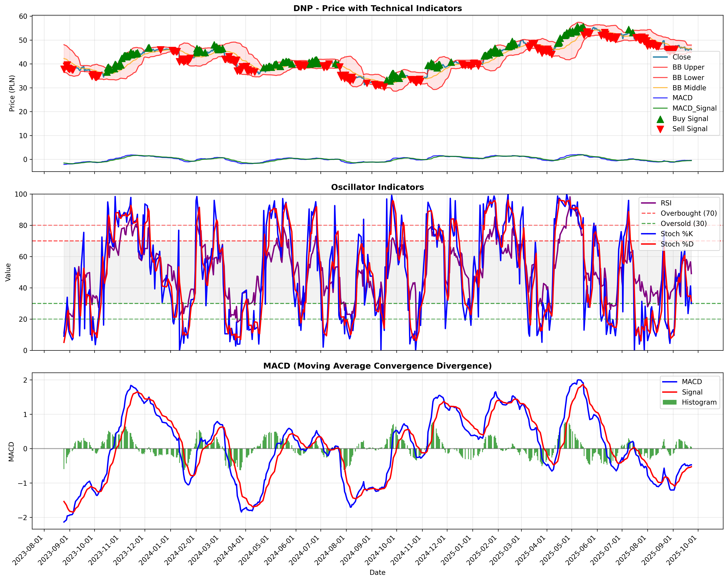Click the BB Upper legend line marker
728x581 pixels.
pos(660,68)
